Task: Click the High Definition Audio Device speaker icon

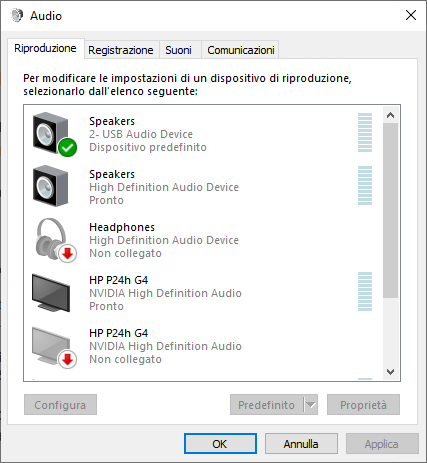Action: click(51, 186)
